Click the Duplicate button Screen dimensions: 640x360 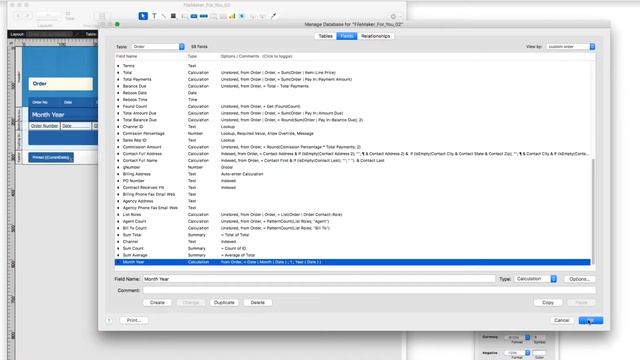pyautogui.click(x=224, y=302)
